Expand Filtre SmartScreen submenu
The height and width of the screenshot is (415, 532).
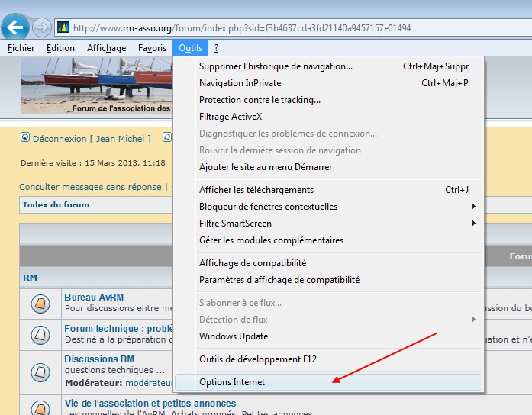coord(328,224)
